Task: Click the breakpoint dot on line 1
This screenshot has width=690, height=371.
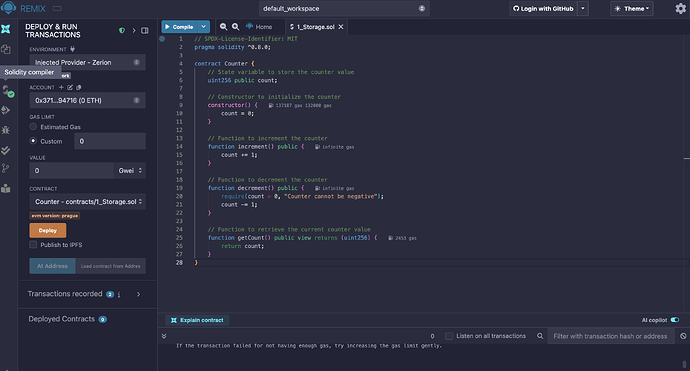Action: [162, 39]
